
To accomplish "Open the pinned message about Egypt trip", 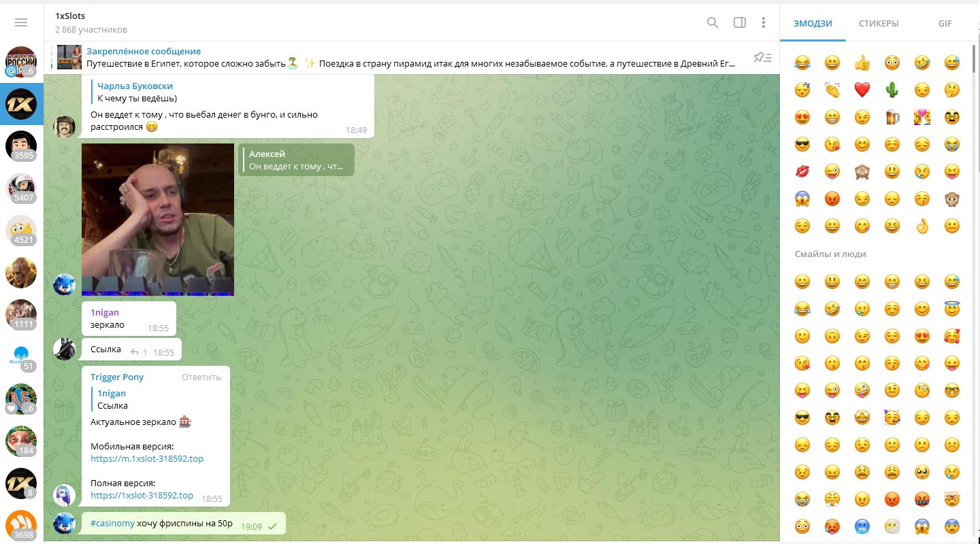I will tap(411, 57).
